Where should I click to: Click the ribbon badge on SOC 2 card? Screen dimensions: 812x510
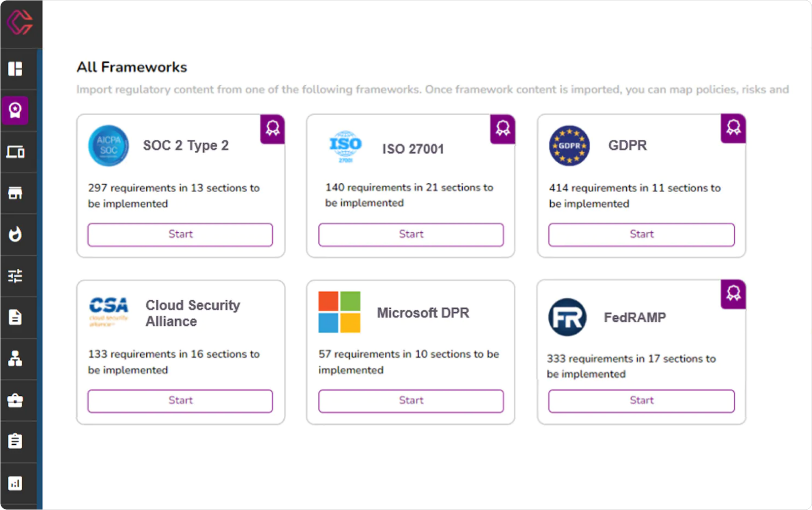pyautogui.click(x=272, y=129)
